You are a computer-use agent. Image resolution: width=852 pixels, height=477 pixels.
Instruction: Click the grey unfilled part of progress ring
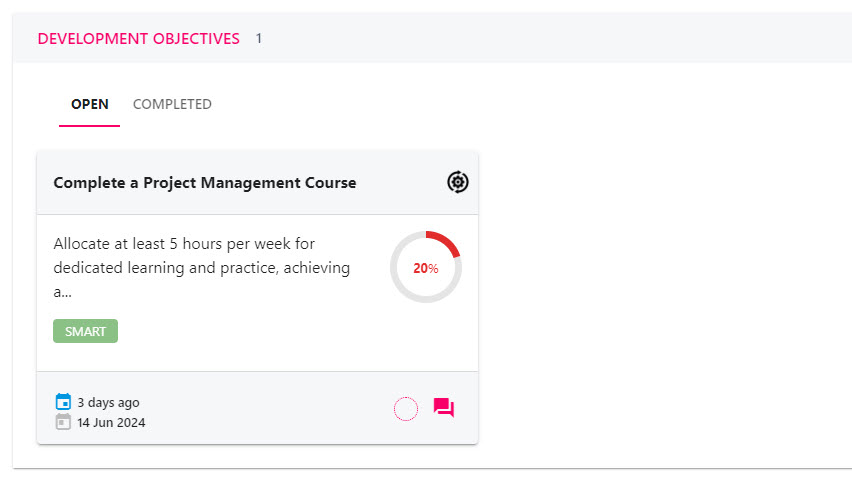coord(401,285)
